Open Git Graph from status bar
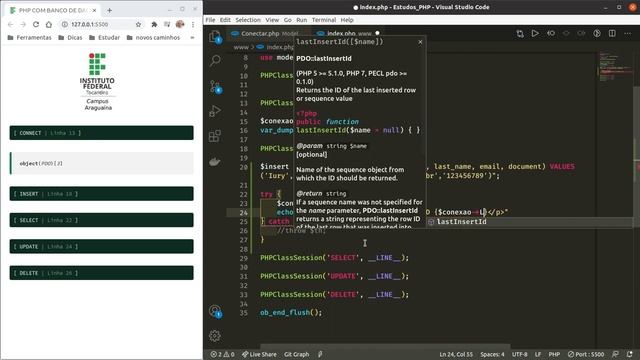 296,354
